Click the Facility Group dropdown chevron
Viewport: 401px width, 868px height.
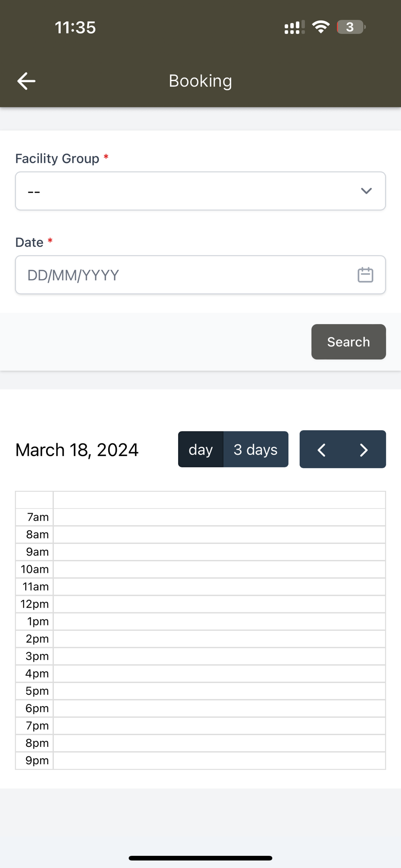(366, 191)
